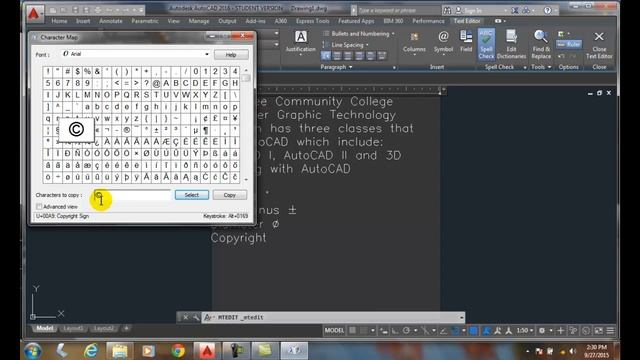Insert a Field
Image resolution: width=640 pixels, height=360 pixels.
click(466, 41)
